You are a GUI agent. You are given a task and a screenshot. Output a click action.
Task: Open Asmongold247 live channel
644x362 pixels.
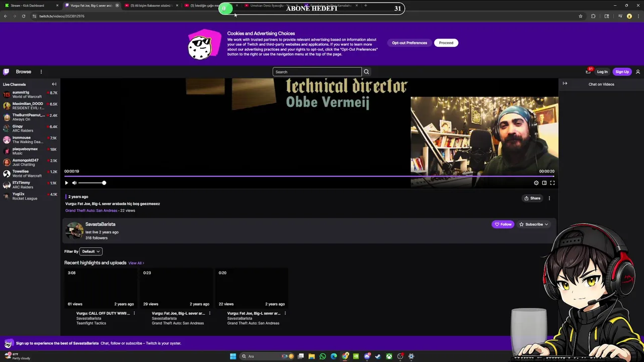point(30,162)
